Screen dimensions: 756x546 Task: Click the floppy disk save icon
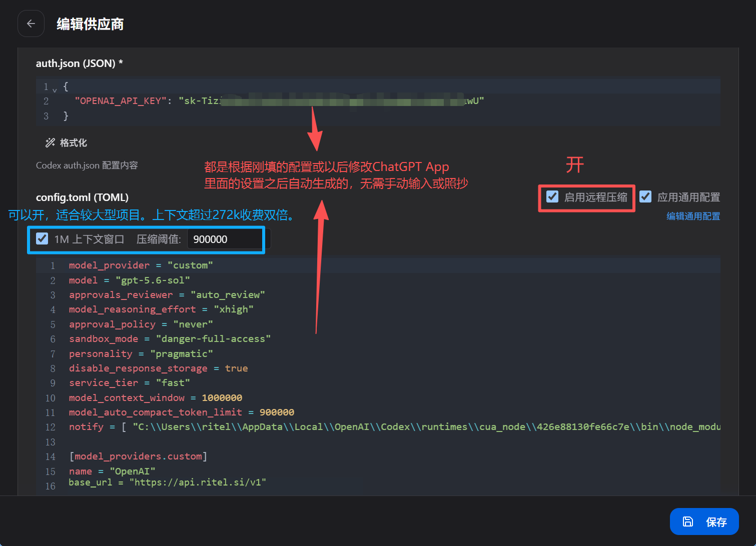[x=688, y=521]
